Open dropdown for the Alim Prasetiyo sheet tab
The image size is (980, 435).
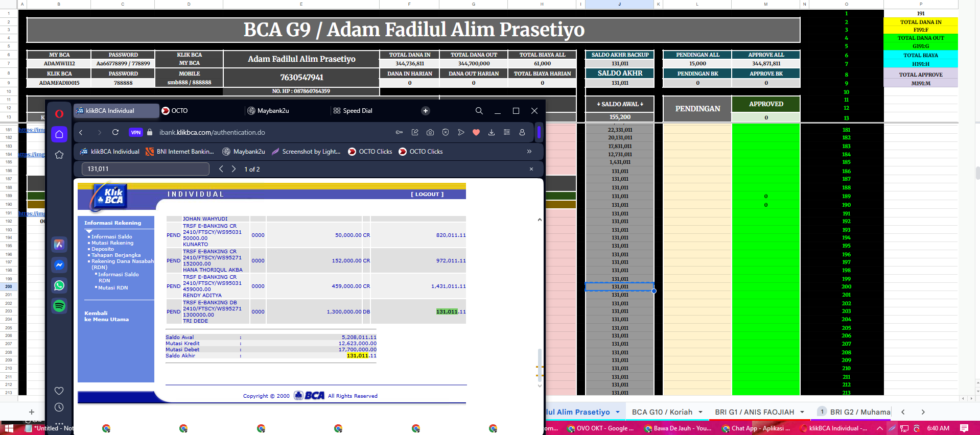pos(618,412)
